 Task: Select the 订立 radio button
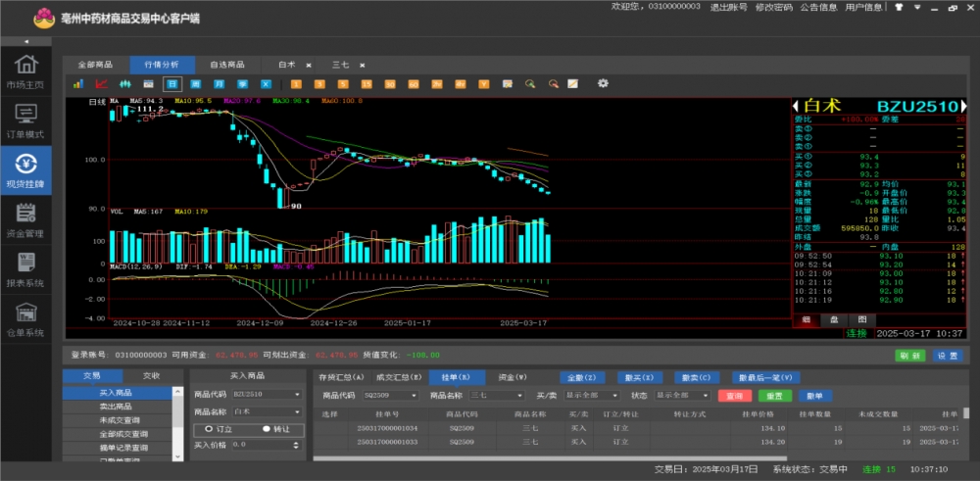point(209,428)
